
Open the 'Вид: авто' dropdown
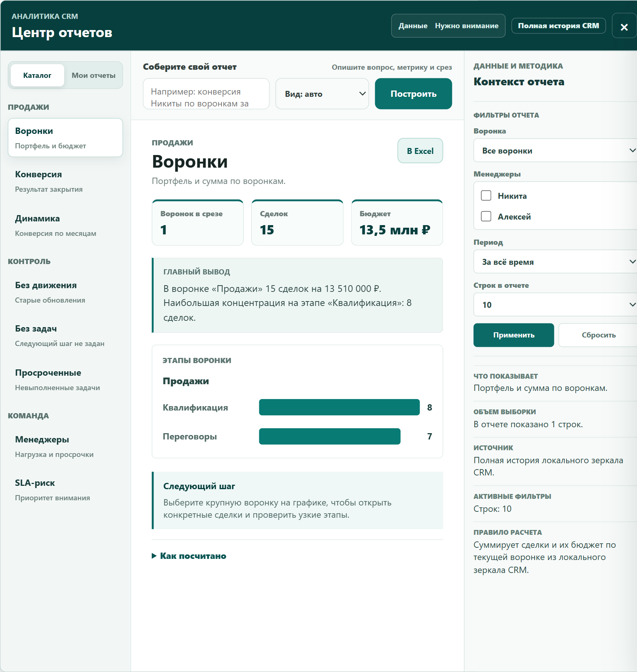click(322, 94)
